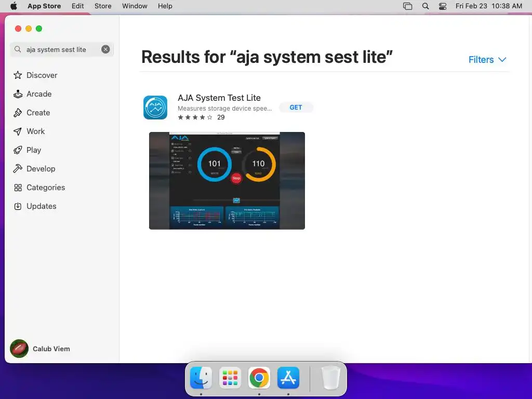Image resolution: width=532 pixels, height=399 pixels.
Task: Open the Help menu
Action: click(x=165, y=6)
